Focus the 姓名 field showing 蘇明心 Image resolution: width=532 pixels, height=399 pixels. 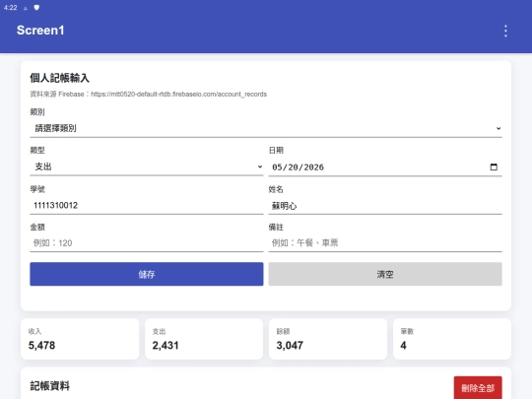385,206
